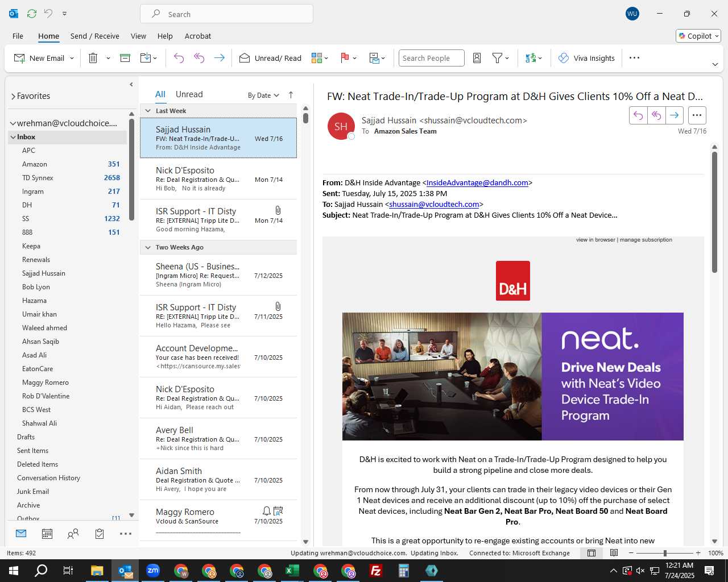The height and width of the screenshot is (582, 728).
Task: Click Forward in reading pane header
Action: [675, 115]
